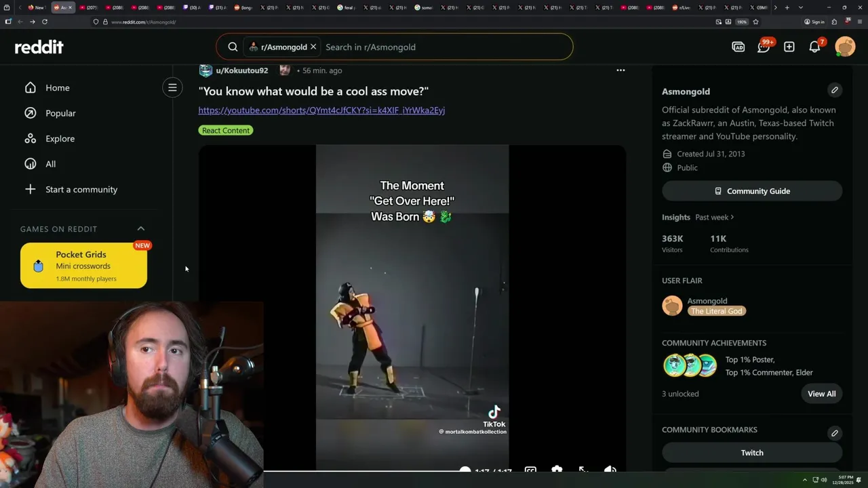Viewport: 868px width, 488px height.
Task: Open the notifications bell
Action: point(815,47)
